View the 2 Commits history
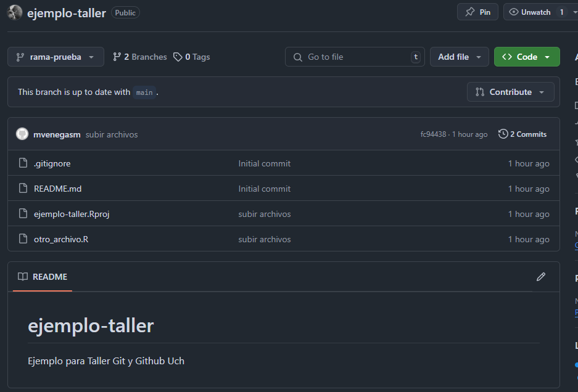578x392 pixels. tap(522, 134)
